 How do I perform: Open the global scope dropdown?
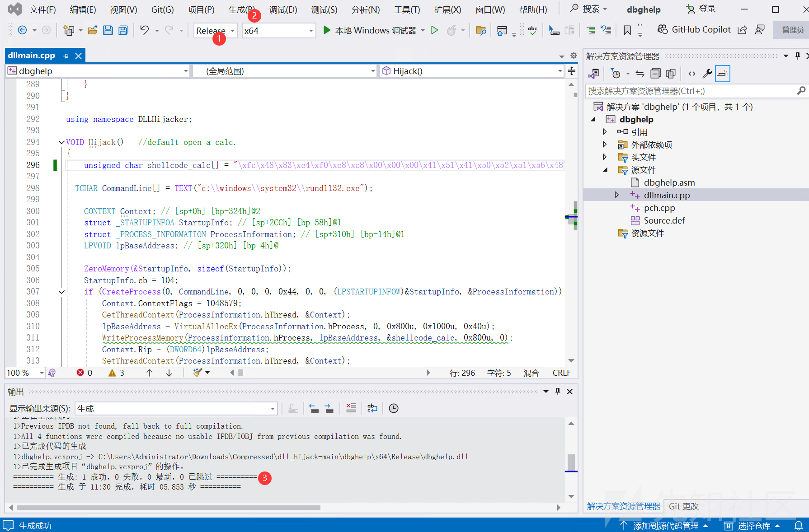point(284,71)
